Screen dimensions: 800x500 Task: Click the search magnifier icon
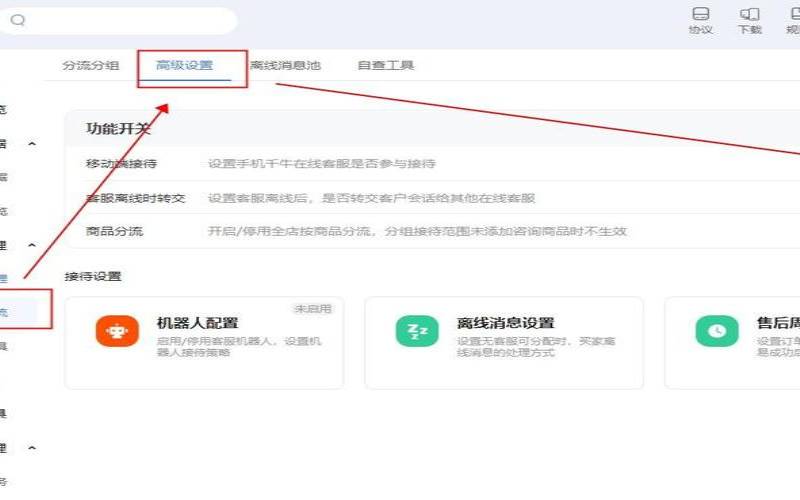click(18, 20)
